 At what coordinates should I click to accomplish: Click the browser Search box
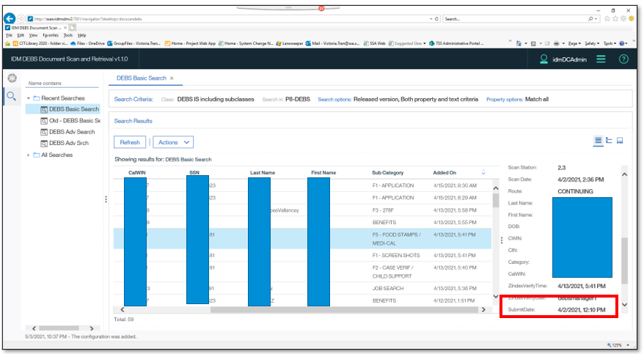pos(516,19)
